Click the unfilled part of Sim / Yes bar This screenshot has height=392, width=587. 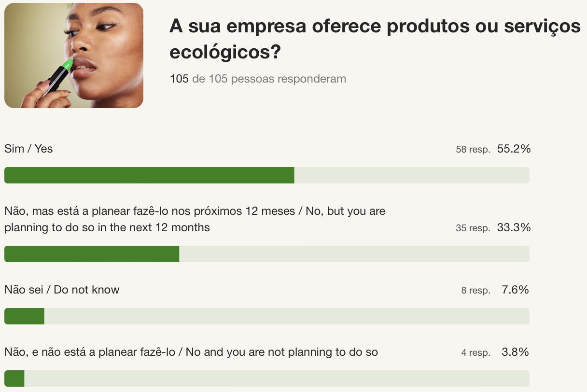(x=411, y=175)
